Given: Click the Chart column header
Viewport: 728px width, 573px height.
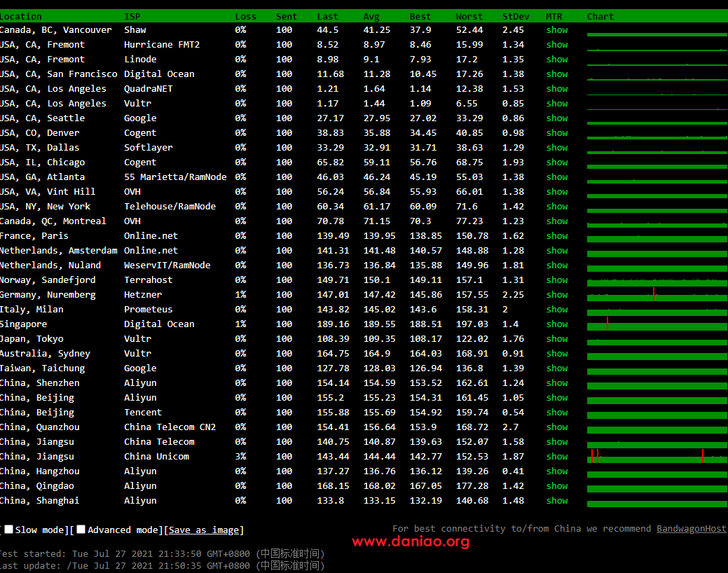Looking at the screenshot, I should 600,17.
